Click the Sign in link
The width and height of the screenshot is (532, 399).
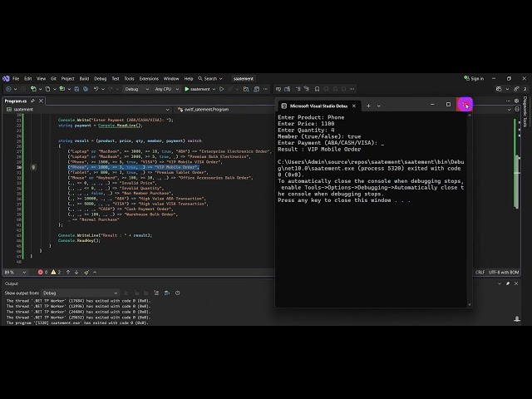(x=474, y=78)
